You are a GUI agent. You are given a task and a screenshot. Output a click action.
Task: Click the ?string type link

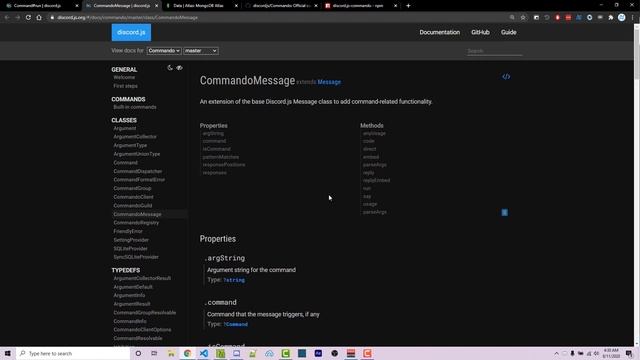coord(234,280)
